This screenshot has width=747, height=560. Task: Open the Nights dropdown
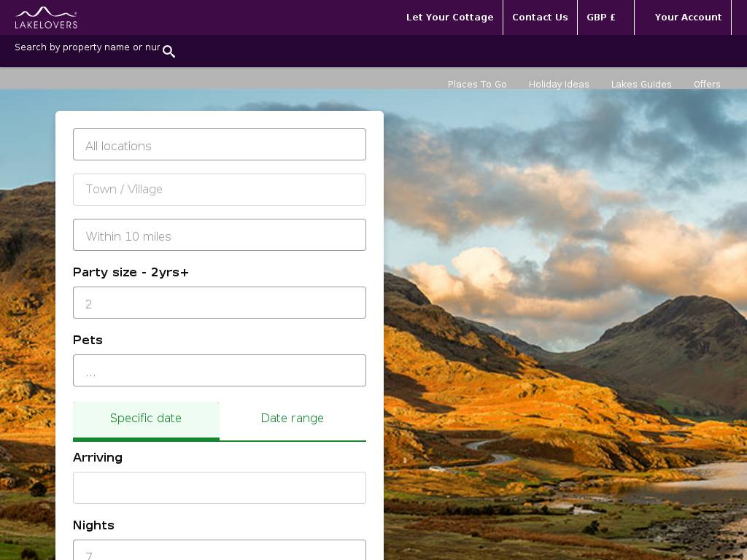220,551
